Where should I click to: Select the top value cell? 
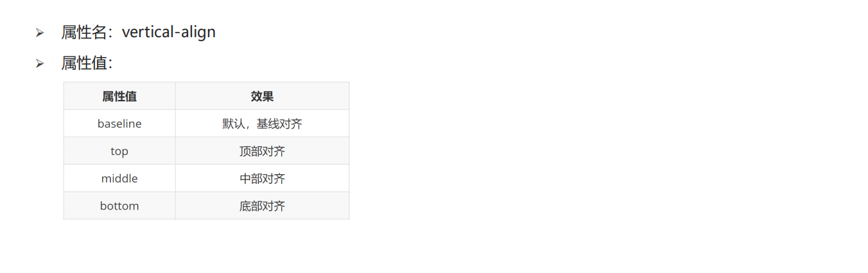119,151
